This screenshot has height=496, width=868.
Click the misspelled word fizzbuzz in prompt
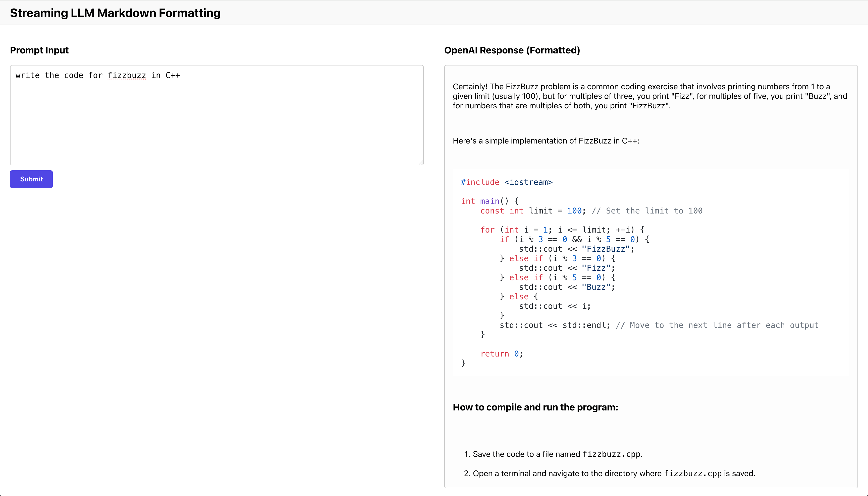tap(127, 75)
